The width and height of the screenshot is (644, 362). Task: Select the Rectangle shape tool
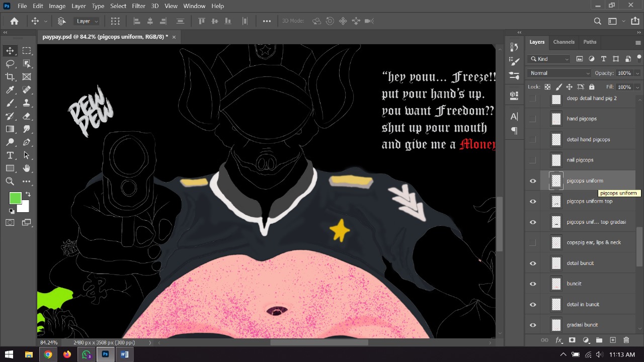click(x=10, y=168)
